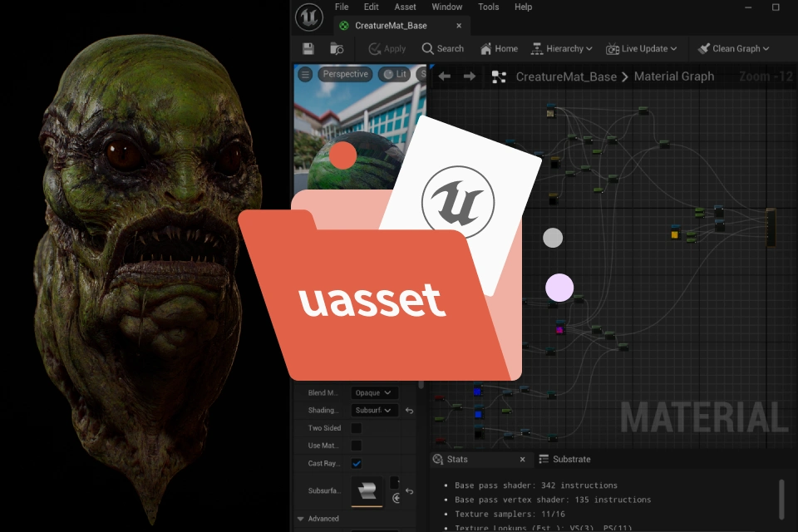Click the CreatureMat_Base breadcrumb link
This screenshot has width=798, height=532.
click(x=566, y=76)
